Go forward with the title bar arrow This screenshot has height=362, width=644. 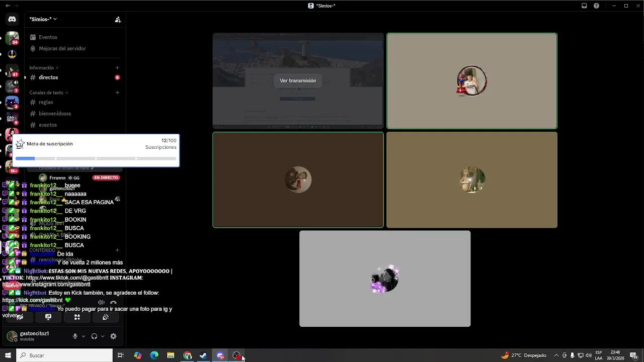tap(16, 6)
